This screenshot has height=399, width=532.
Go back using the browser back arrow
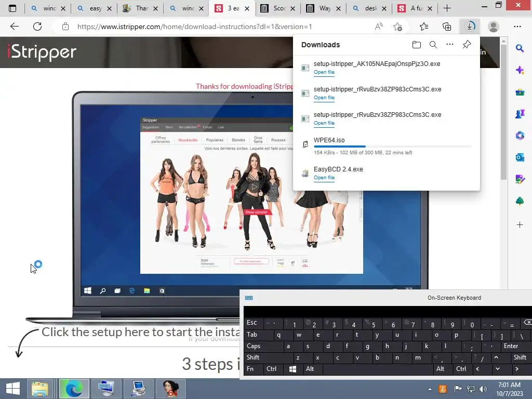14,26
